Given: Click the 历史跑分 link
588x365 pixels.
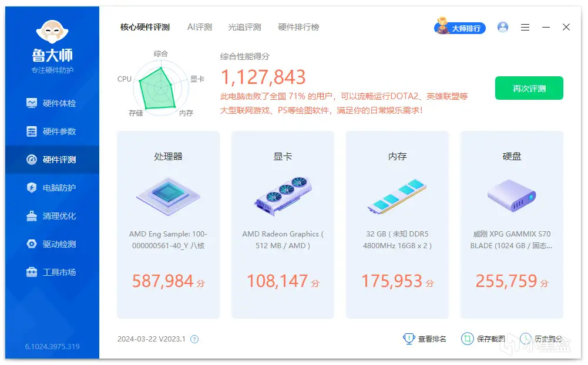Looking at the screenshot, I should pos(541,339).
